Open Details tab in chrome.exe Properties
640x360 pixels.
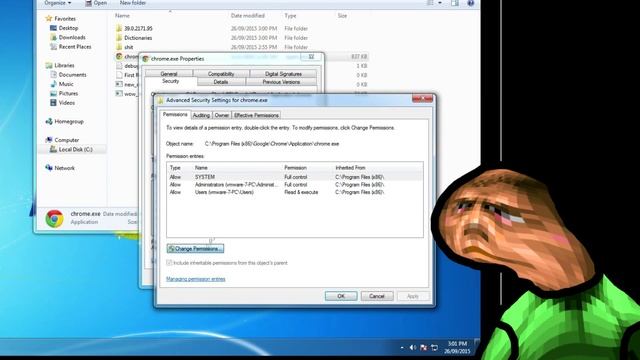pos(221,82)
